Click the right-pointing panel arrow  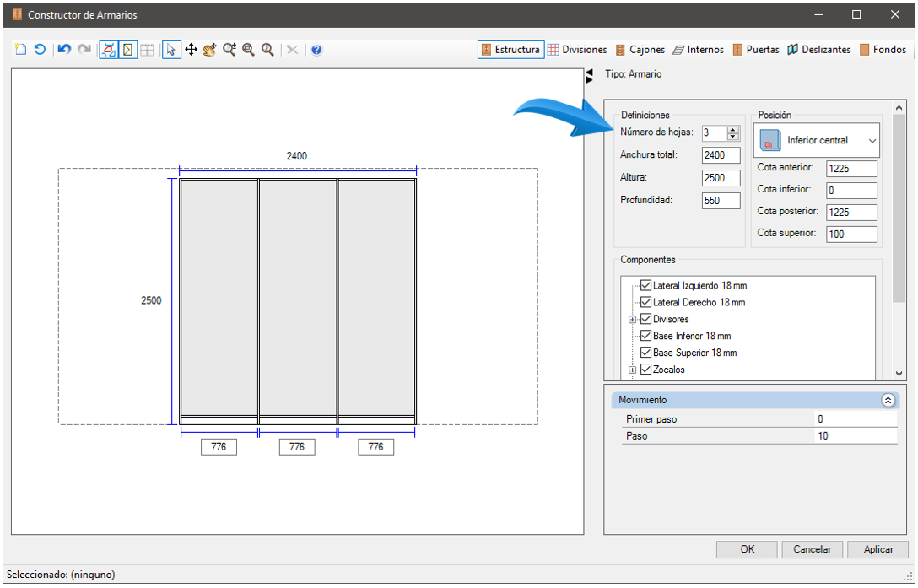pos(590,79)
